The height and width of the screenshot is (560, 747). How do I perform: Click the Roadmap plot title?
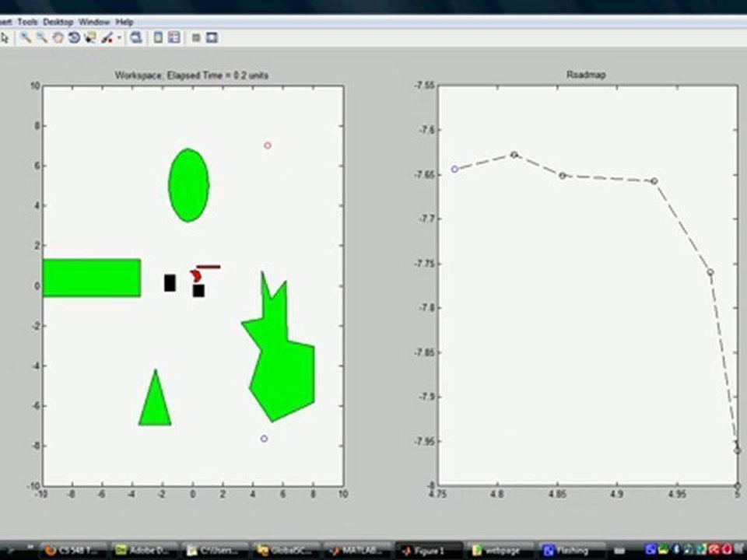[x=586, y=75]
